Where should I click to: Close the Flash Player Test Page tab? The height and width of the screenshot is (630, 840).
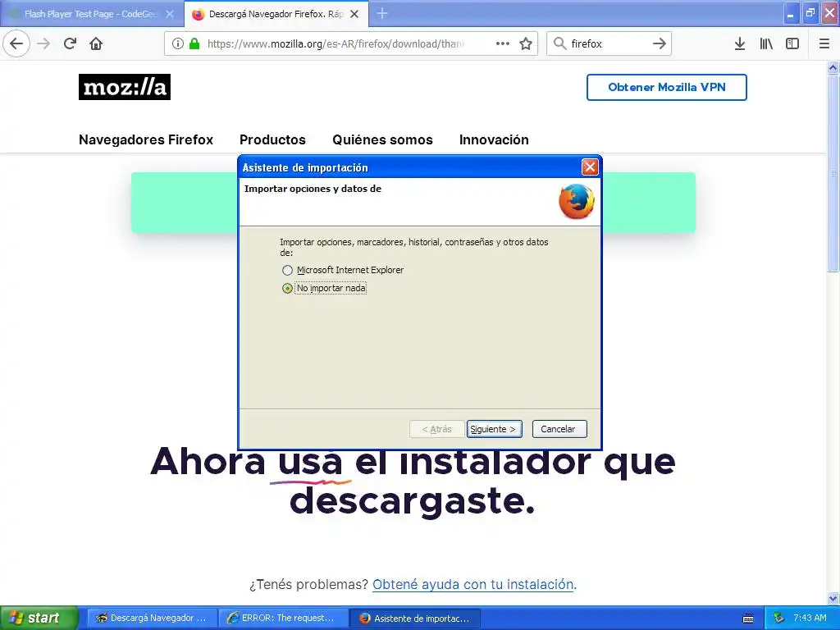(x=170, y=14)
